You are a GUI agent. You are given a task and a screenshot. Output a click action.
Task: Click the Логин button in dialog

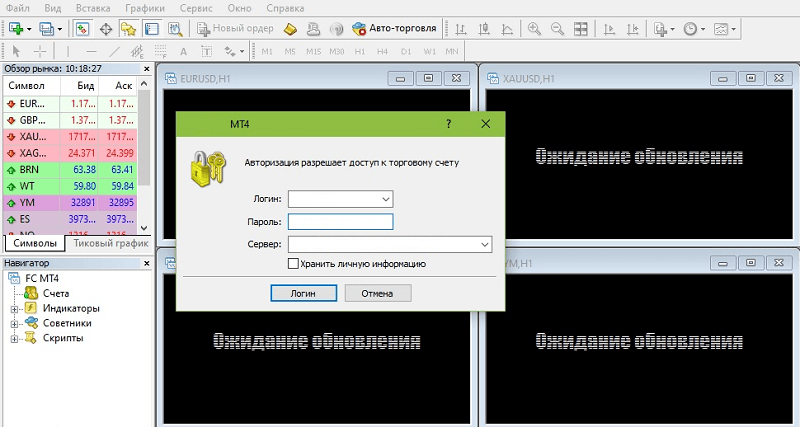[304, 293]
